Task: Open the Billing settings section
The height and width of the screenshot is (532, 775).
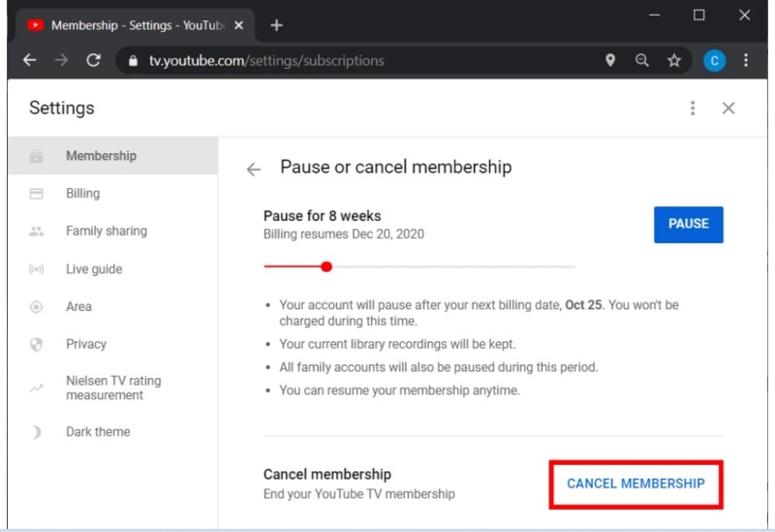Action: [x=113, y=193]
